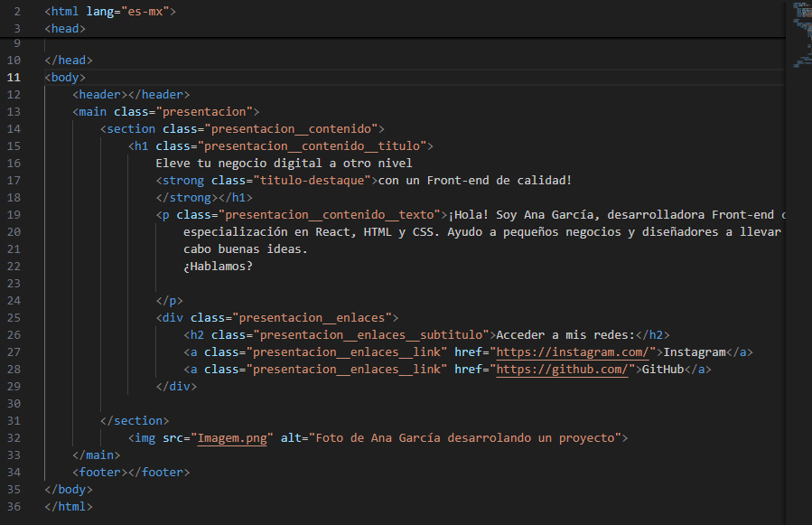Click the class value on the GitHub anchor line
Screen dimensions: 812x525
point(347,369)
